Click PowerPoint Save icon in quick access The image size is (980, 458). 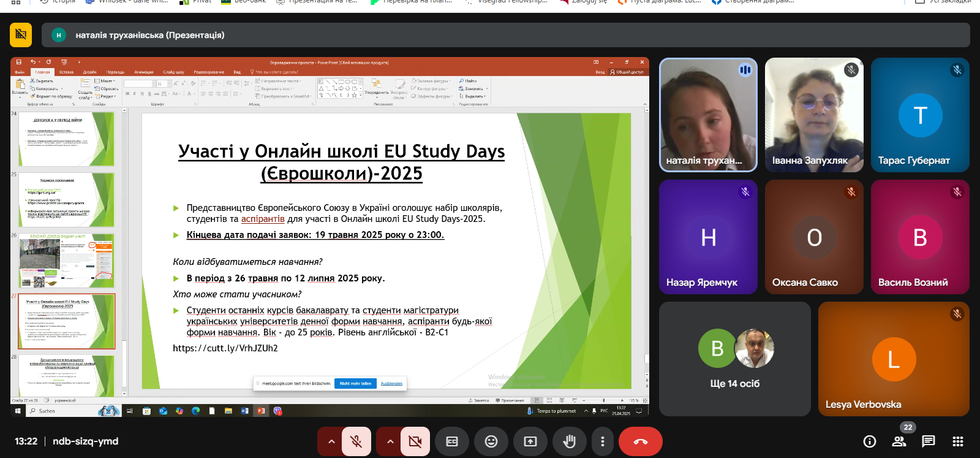[x=19, y=62]
